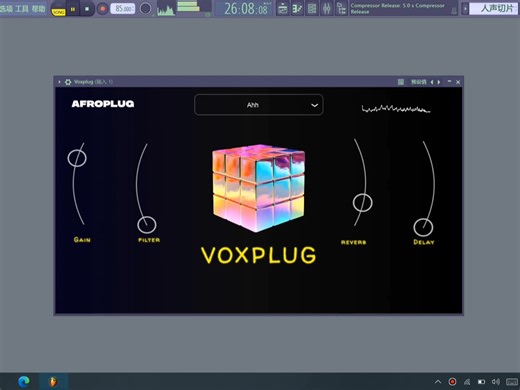The width and height of the screenshot is (520, 390).
Task: Start recording with the red record button
Action: point(103,9)
